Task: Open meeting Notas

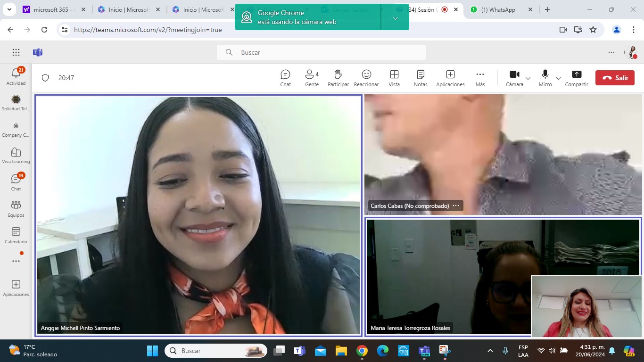Action: click(421, 78)
